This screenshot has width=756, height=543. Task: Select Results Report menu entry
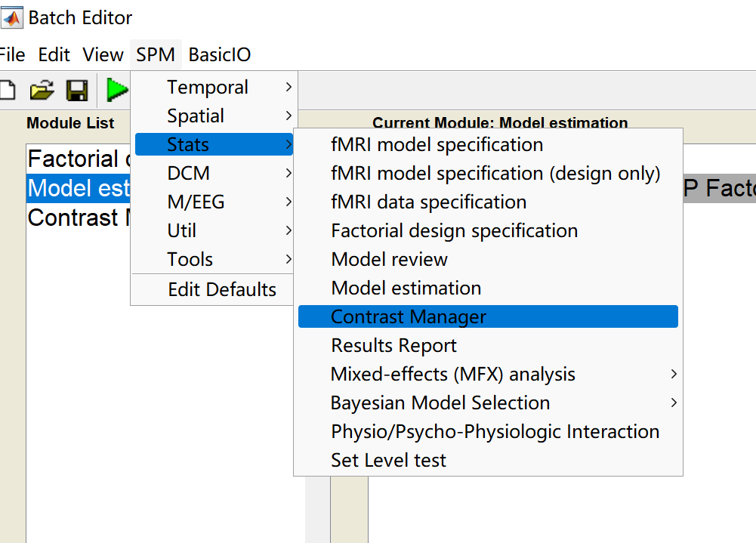click(393, 345)
